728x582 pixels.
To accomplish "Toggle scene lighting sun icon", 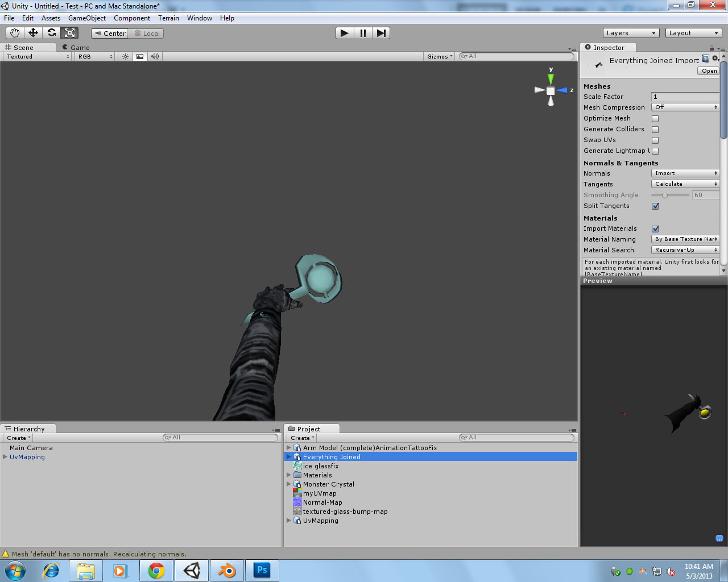I will [126, 56].
